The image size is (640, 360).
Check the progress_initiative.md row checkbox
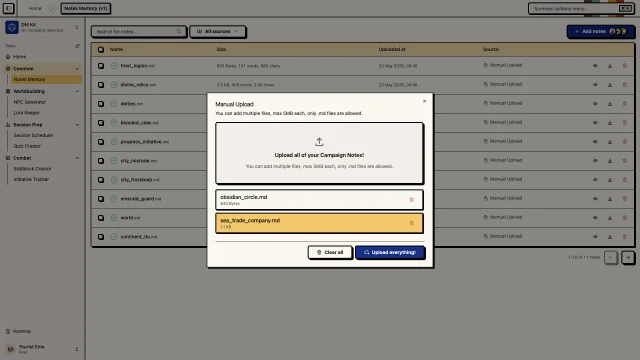[101, 142]
